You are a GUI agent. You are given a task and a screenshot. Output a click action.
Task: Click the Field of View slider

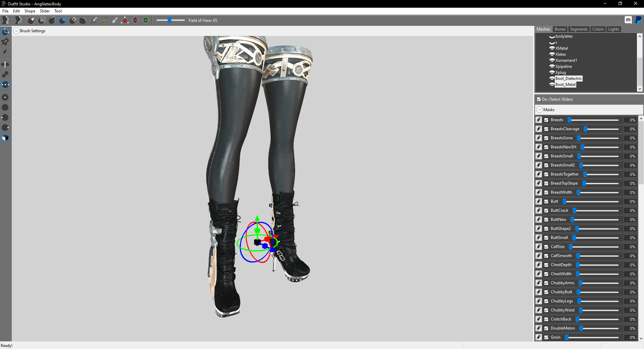(171, 20)
